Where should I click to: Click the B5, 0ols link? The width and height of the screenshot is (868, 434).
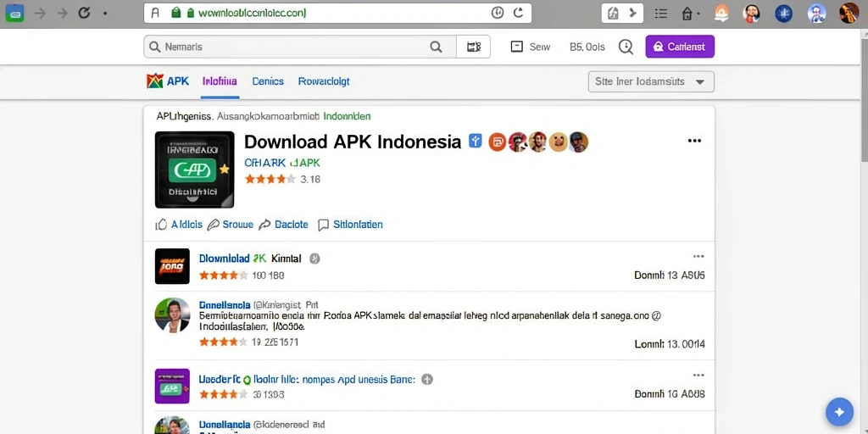pyautogui.click(x=587, y=47)
